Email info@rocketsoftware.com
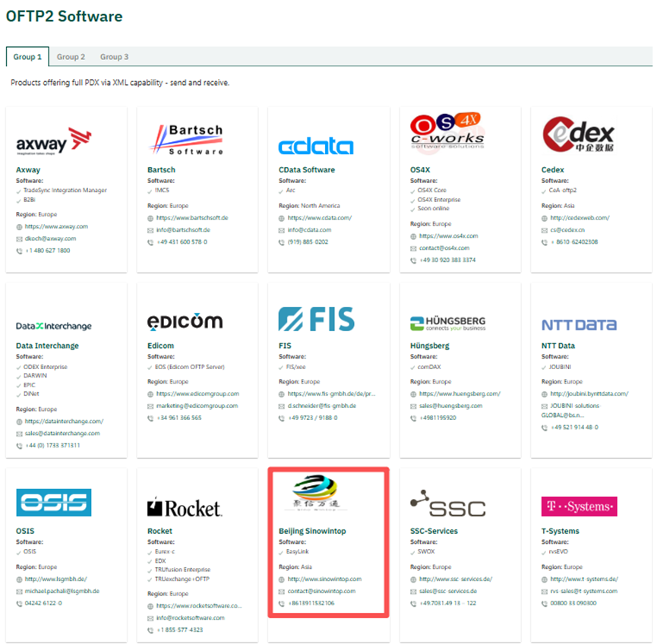 [x=190, y=617]
